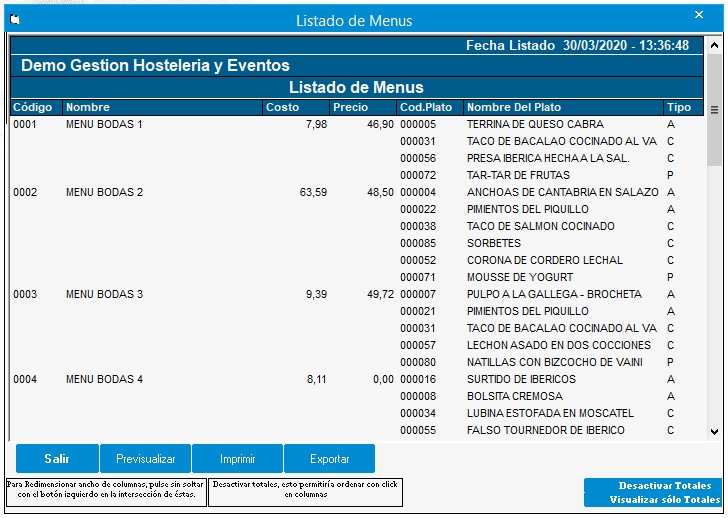
Task: Click the Previsualizar button
Action: [x=145, y=459]
